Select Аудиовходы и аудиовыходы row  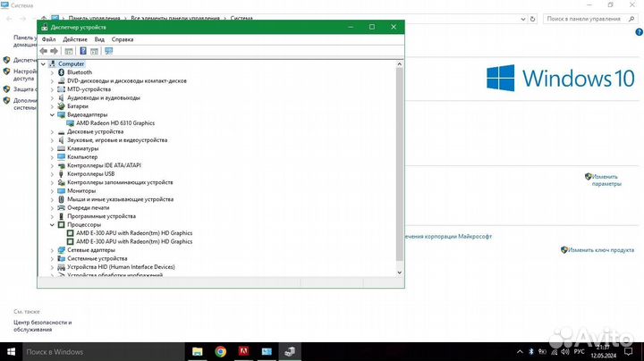[104, 97]
